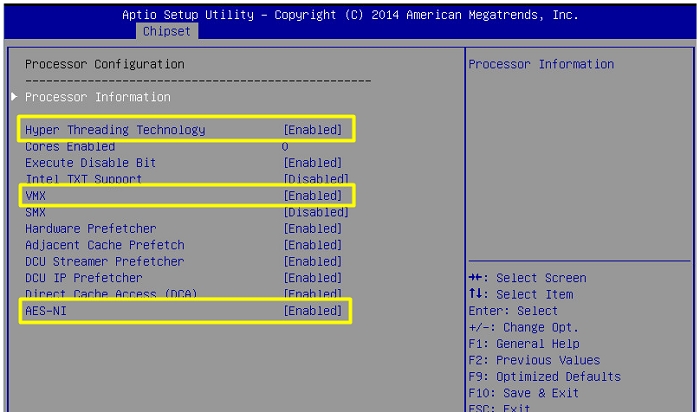Viewport: 700px width, 412px height.
Task: Click the Processor Information help description text
Action: 541,64
